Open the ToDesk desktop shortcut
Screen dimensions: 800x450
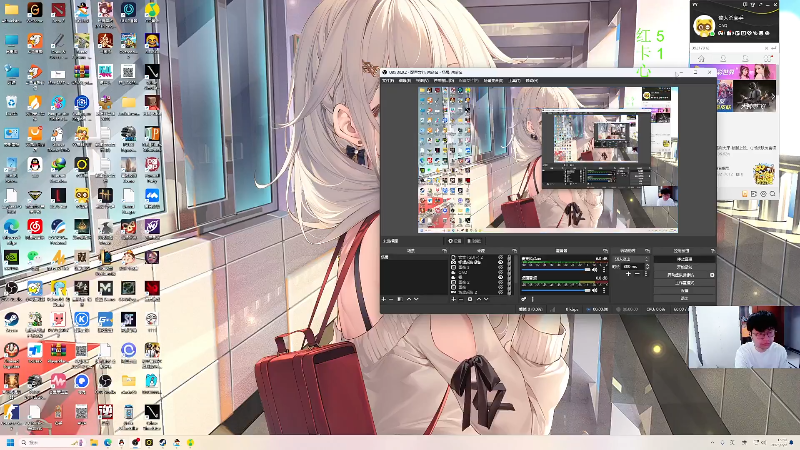[x=35, y=350]
